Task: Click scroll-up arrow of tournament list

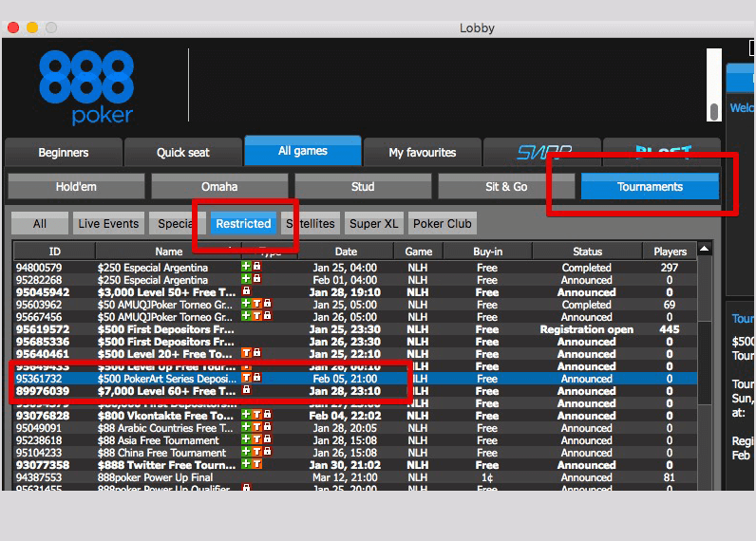Action: click(705, 250)
